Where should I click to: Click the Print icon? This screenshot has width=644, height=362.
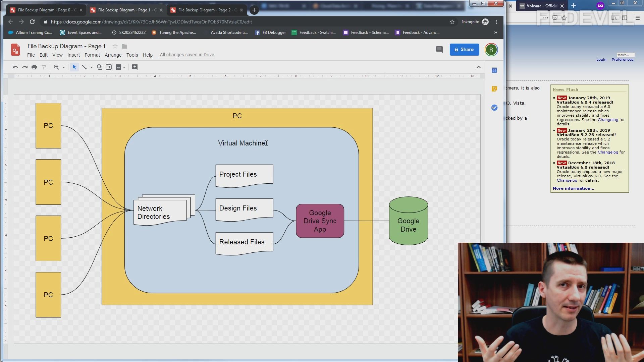[x=34, y=67]
